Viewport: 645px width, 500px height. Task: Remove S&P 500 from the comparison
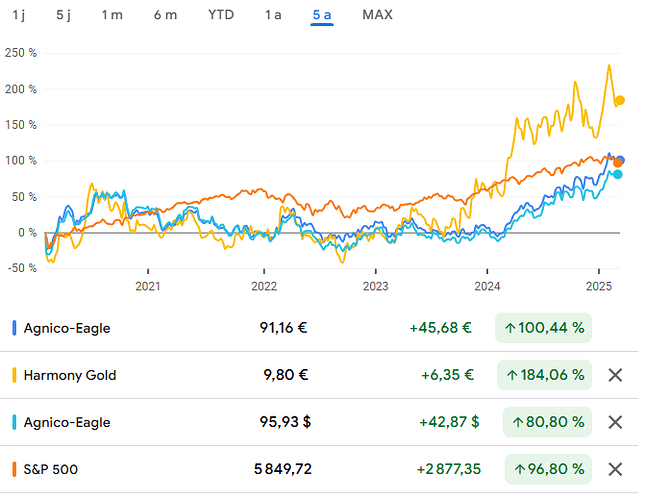[x=615, y=469]
